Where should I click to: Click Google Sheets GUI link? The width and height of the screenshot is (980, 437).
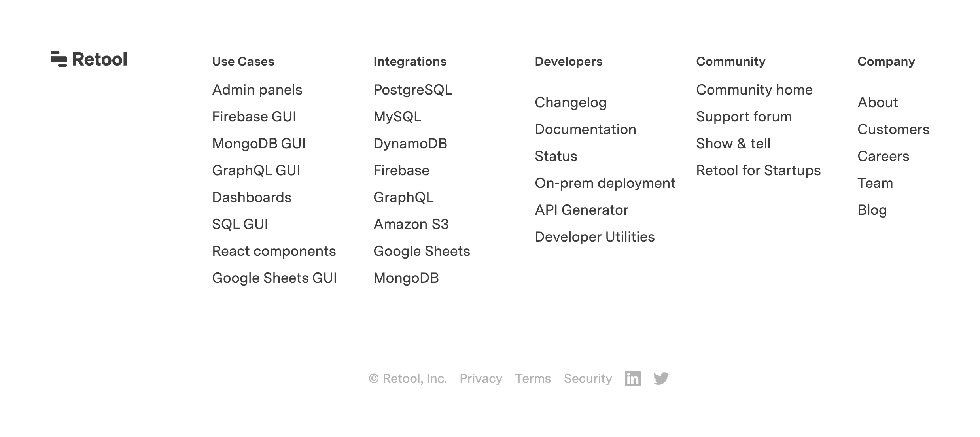pyautogui.click(x=274, y=278)
